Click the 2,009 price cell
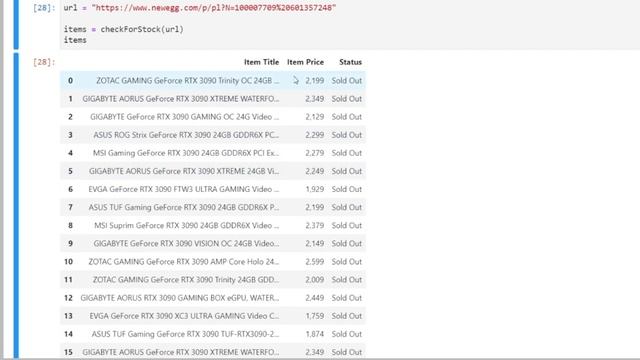Screen dimensions: 640x360 314,280
